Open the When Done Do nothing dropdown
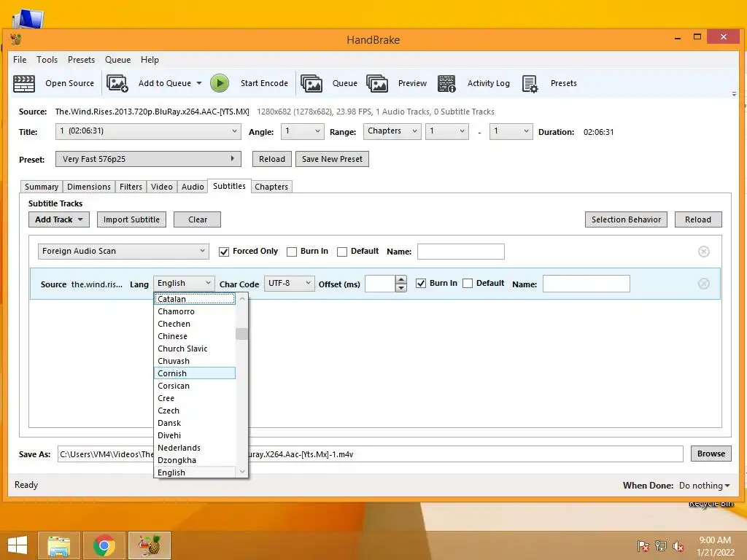Viewport: 747px width, 560px height. (x=704, y=486)
